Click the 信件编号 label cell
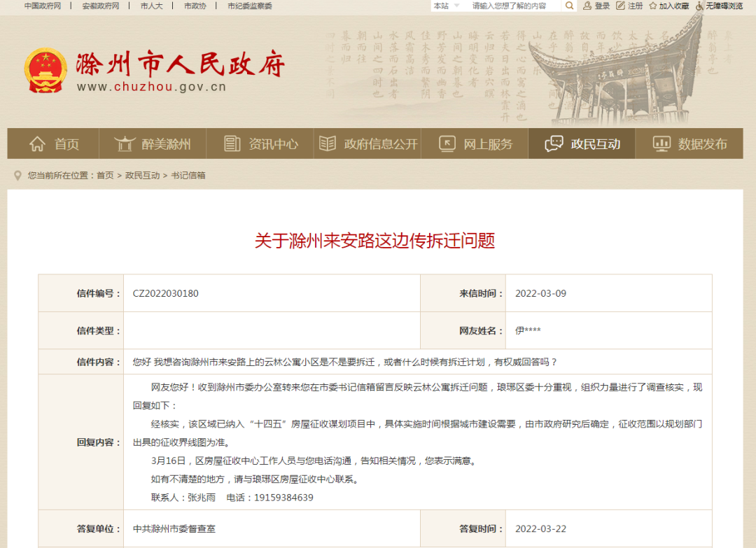 (81, 293)
